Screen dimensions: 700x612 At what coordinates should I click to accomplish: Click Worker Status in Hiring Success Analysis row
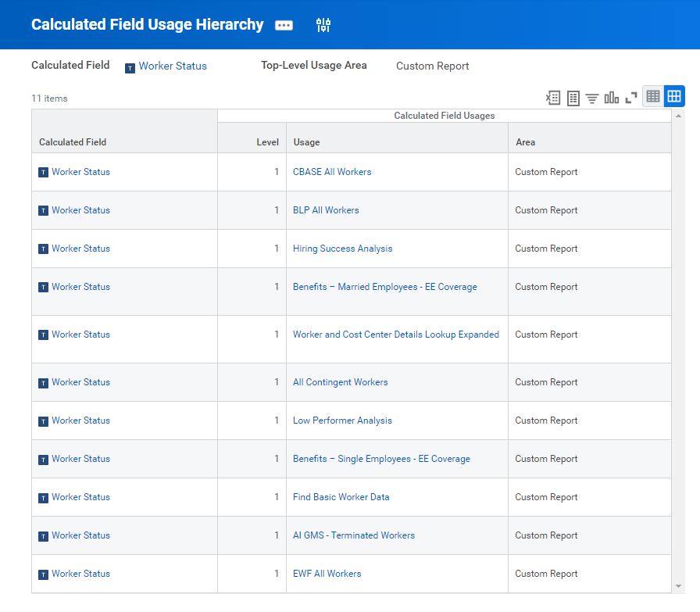[80, 249]
